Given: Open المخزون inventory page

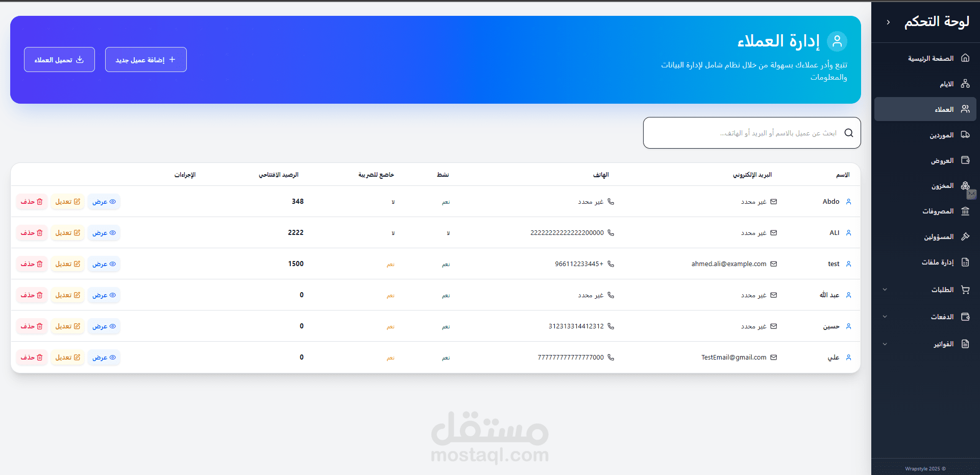Looking at the screenshot, I should [x=925, y=186].
